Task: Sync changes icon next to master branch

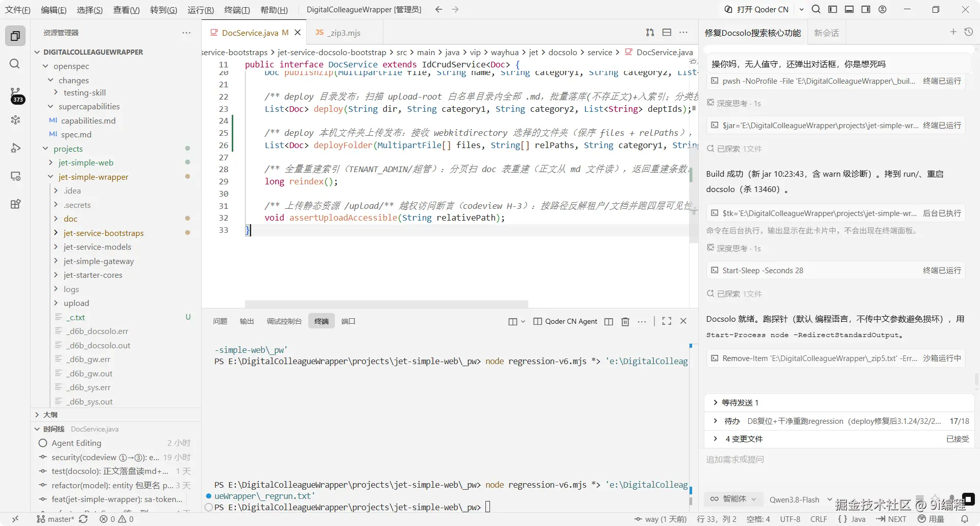Action: (83, 519)
